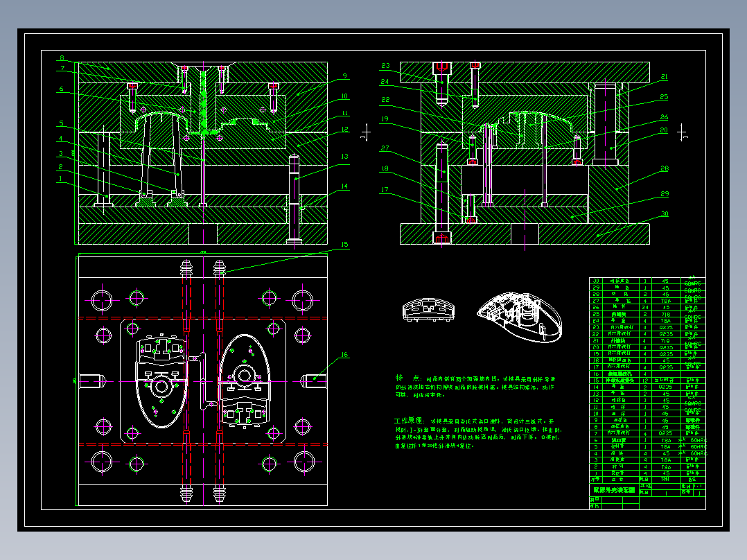
Task: Select quantity 12 cell in parts list row 15
Action: (646, 380)
